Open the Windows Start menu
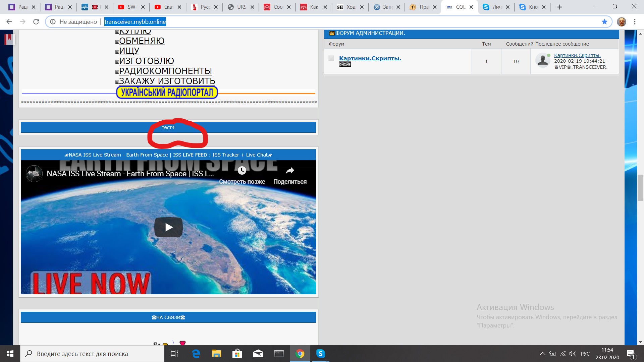This screenshot has width=644, height=362. coord(10,354)
